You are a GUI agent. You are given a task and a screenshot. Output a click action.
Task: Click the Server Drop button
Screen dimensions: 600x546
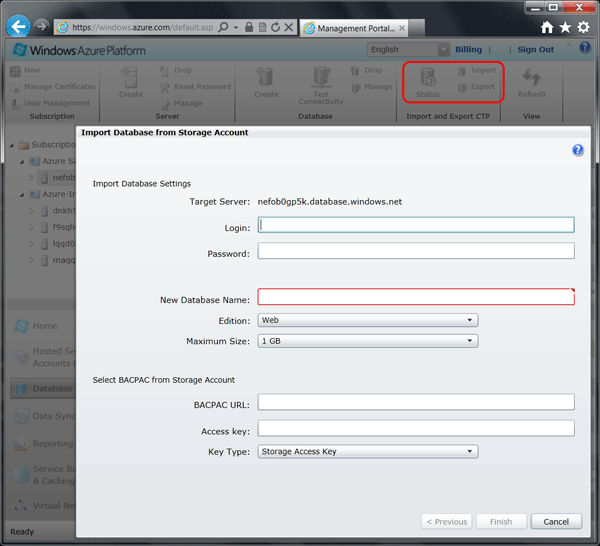[x=176, y=70]
